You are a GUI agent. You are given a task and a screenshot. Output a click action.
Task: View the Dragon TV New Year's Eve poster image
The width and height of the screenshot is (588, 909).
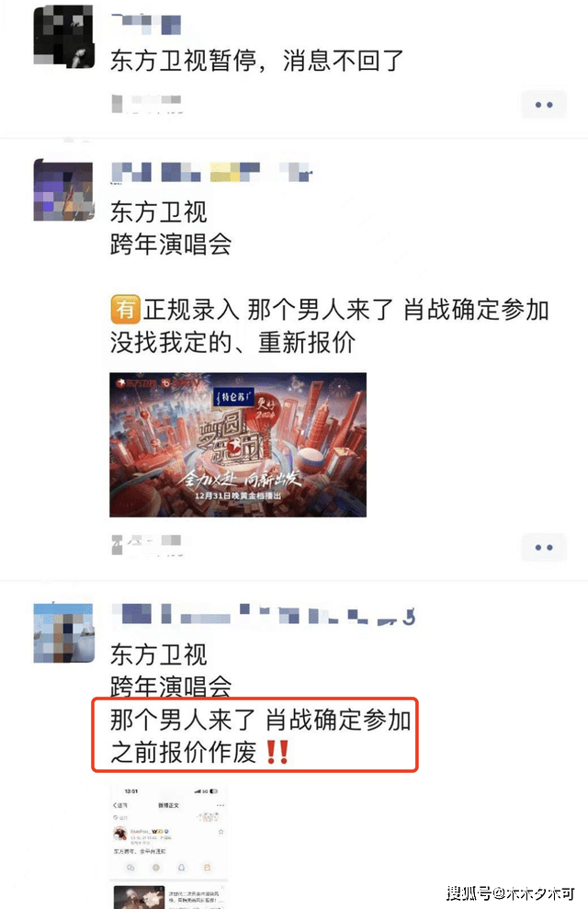[238, 445]
